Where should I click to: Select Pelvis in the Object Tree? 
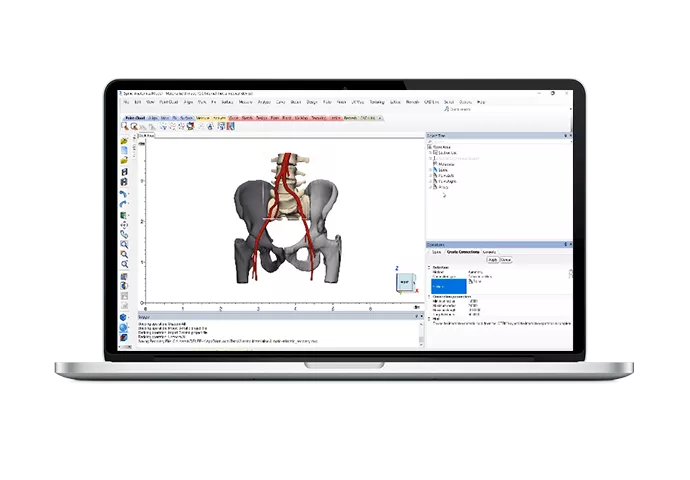(x=443, y=187)
